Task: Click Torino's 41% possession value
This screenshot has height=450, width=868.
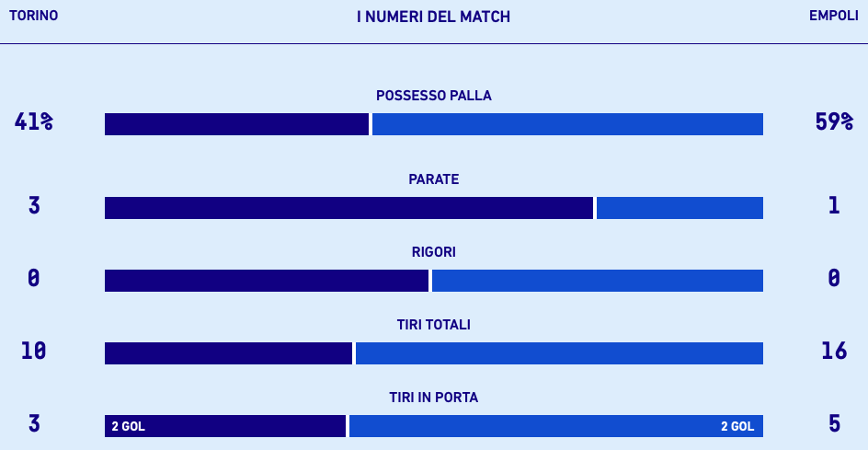Action: click(x=34, y=121)
